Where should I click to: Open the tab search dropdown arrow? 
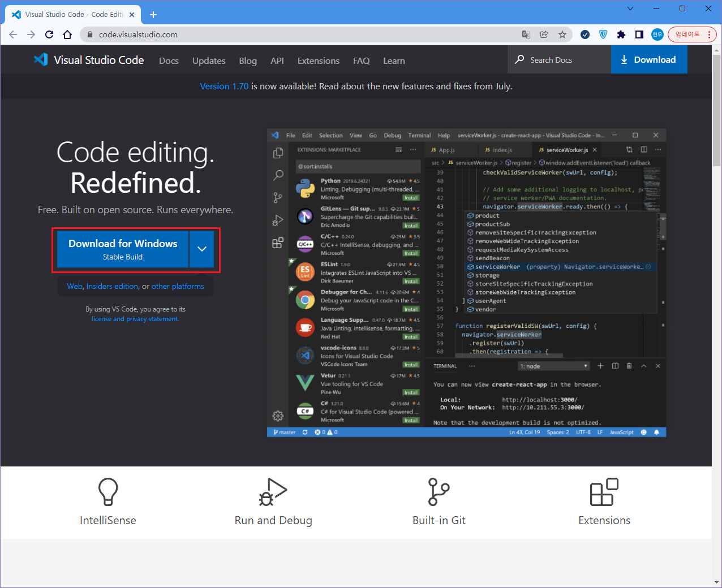pos(630,8)
